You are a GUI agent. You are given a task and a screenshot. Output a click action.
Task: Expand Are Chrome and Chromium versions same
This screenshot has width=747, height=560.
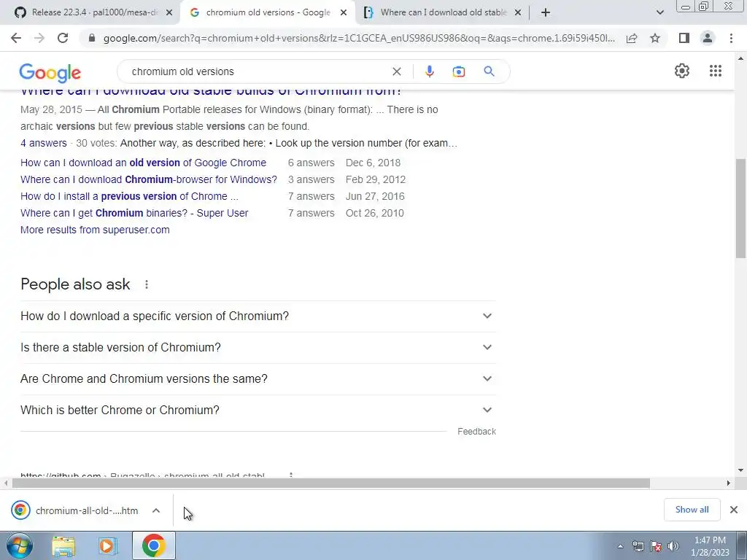258,379
